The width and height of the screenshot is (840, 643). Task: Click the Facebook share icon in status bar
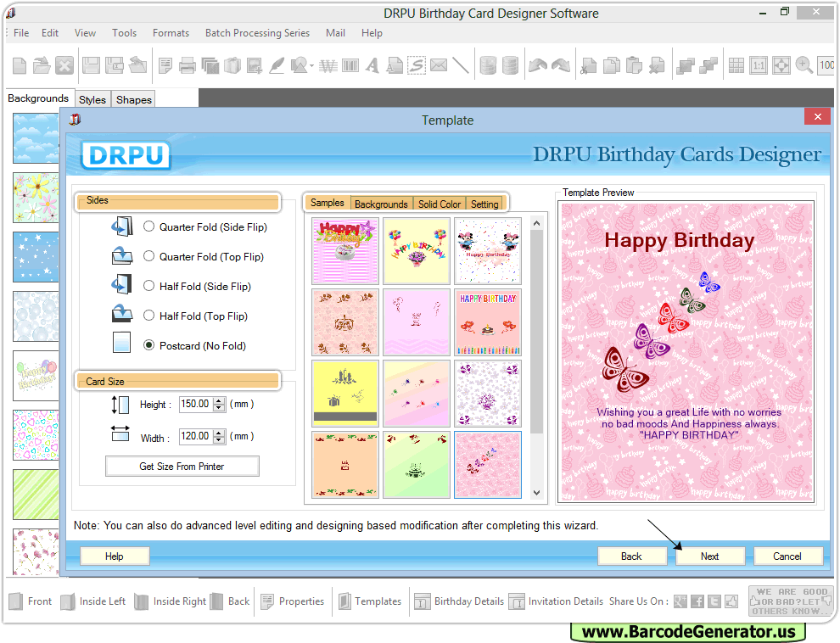697,601
